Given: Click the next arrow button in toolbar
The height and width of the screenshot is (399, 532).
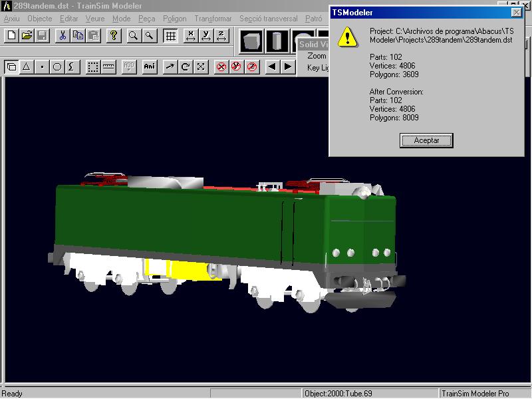Looking at the screenshot, I should 288,66.
